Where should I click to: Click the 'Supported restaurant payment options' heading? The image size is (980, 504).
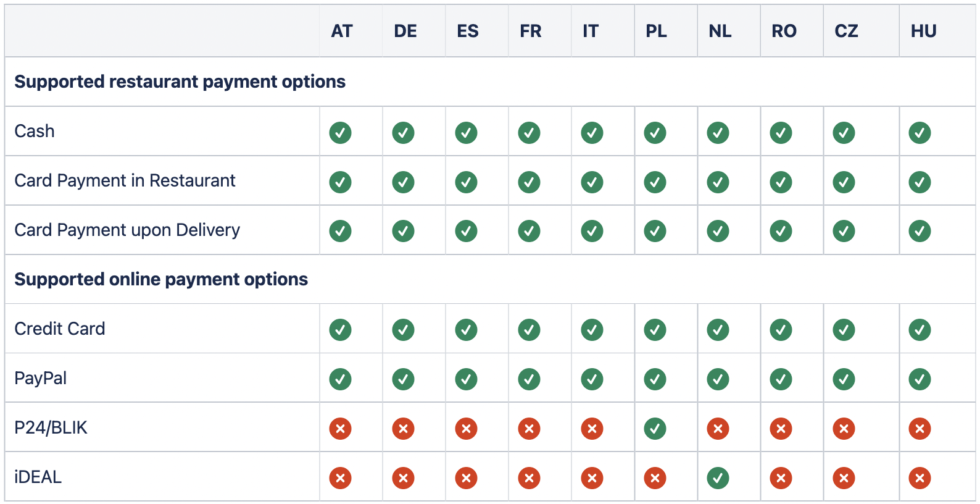(180, 82)
